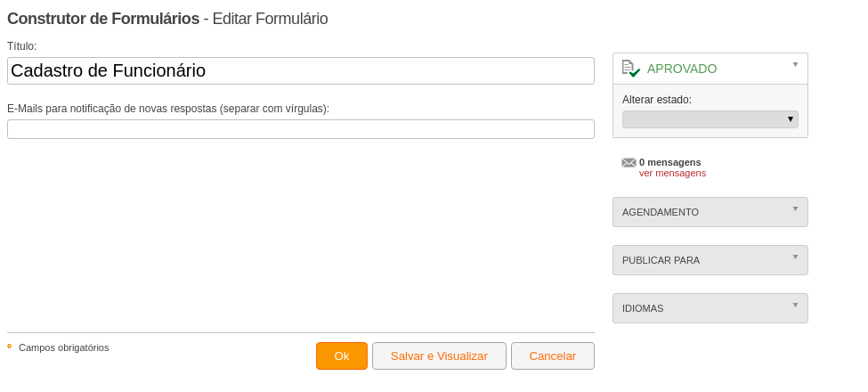Click the orange required-fields asterisk icon
Image resolution: width=868 pixels, height=392 pixels.
click(10, 347)
